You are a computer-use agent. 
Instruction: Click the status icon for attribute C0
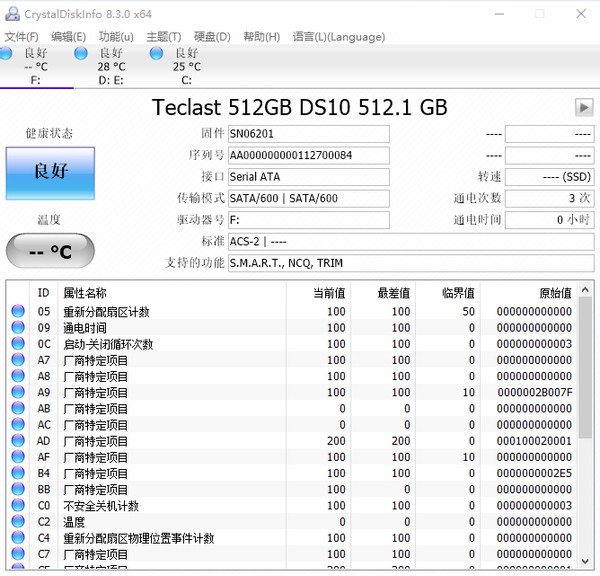pos(18,505)
